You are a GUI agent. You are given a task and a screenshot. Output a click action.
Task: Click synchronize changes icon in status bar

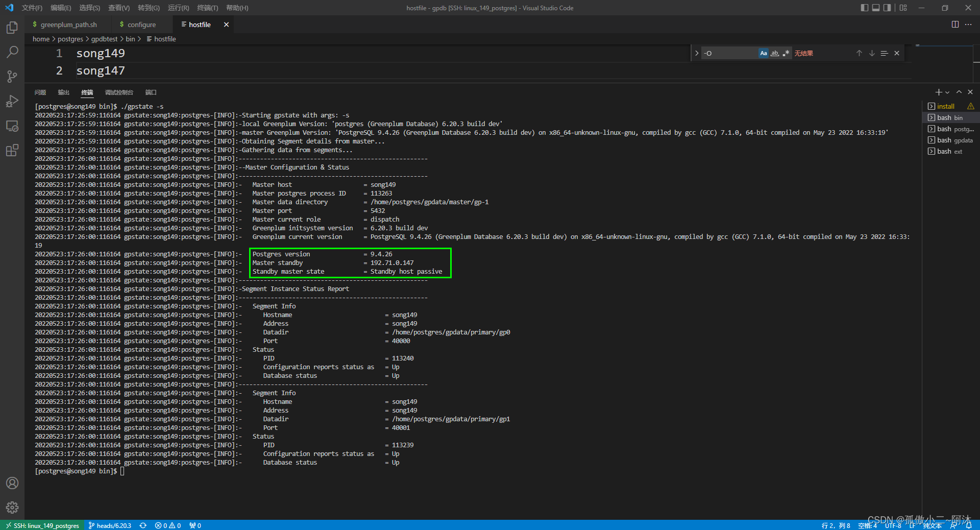coord(143,525)
